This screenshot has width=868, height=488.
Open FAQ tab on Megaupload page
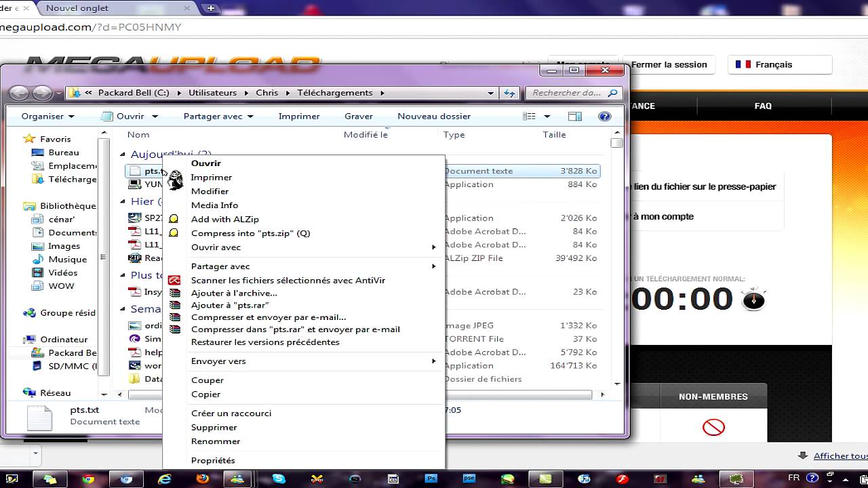click(763, 106)
